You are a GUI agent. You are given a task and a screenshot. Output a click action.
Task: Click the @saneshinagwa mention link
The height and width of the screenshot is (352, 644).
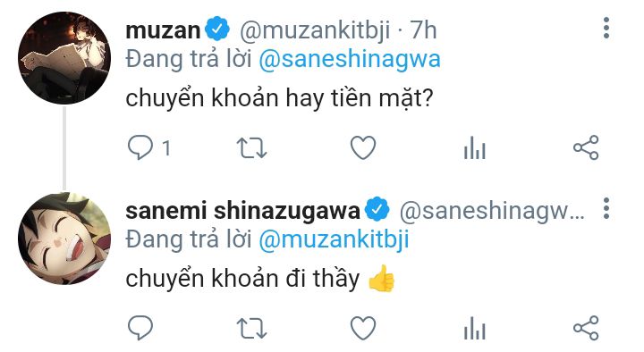[350, 60]
